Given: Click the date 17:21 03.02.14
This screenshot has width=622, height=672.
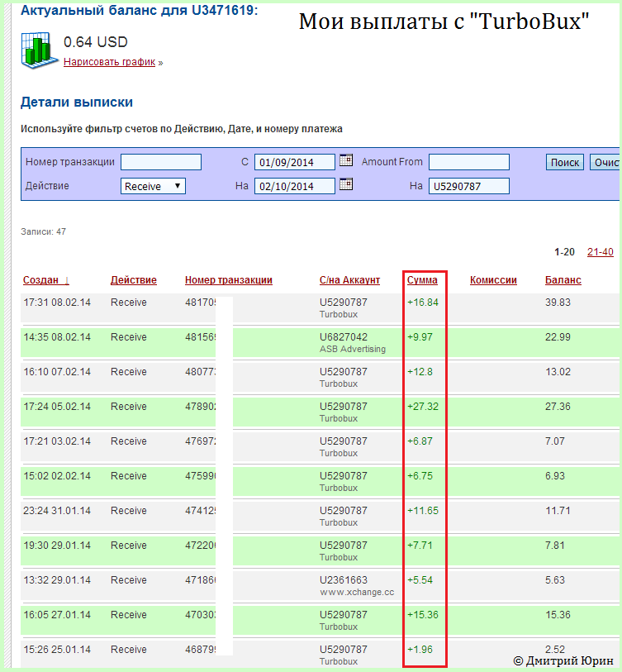Looking at the screenshot, I should 57,441.
